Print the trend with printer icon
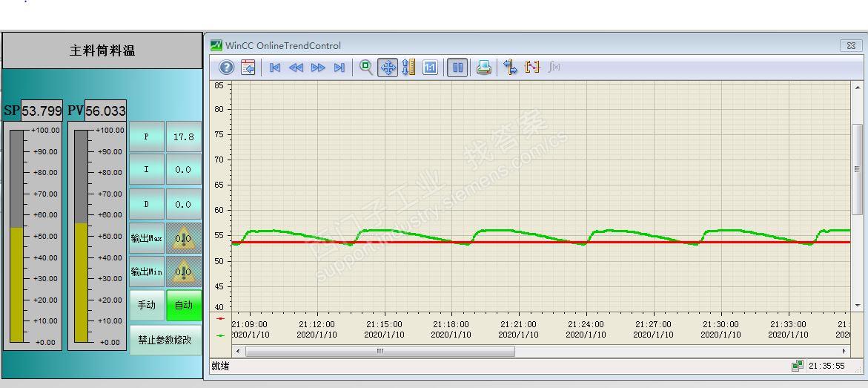 coord(484,68)
